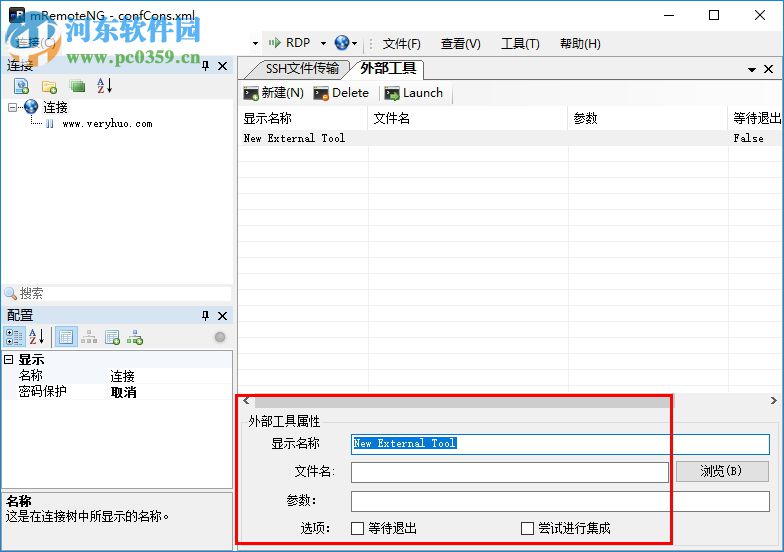Viewport: 784px width, 552px height.
Task: Select the 名称 property row
Action: point(118,376)
